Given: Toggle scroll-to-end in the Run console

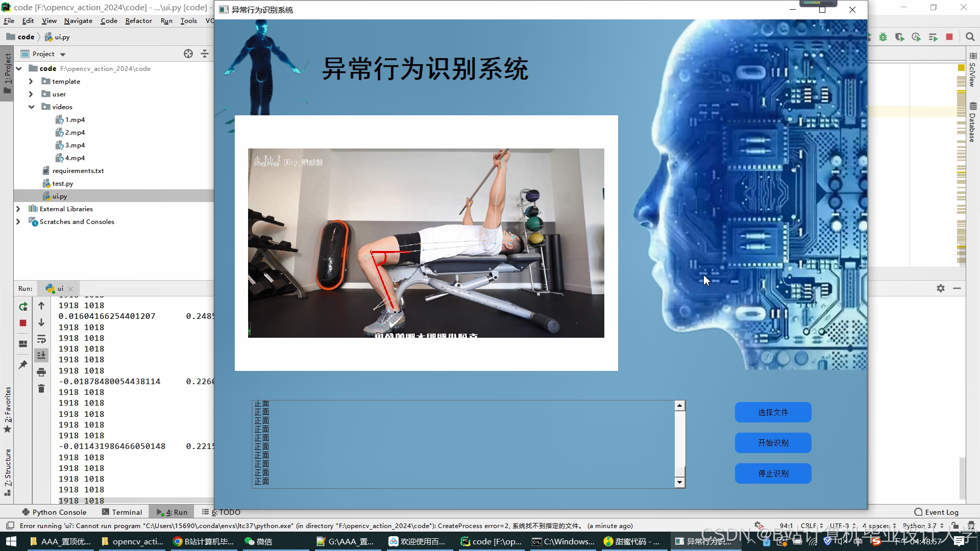Looking at the screenshot, I should pos(41,355).
